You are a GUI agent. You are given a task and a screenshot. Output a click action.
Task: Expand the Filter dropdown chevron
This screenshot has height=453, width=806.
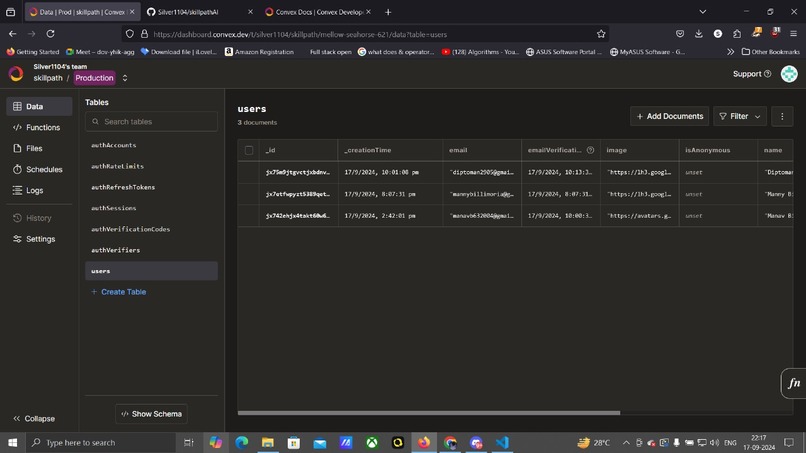coord(758,117)
